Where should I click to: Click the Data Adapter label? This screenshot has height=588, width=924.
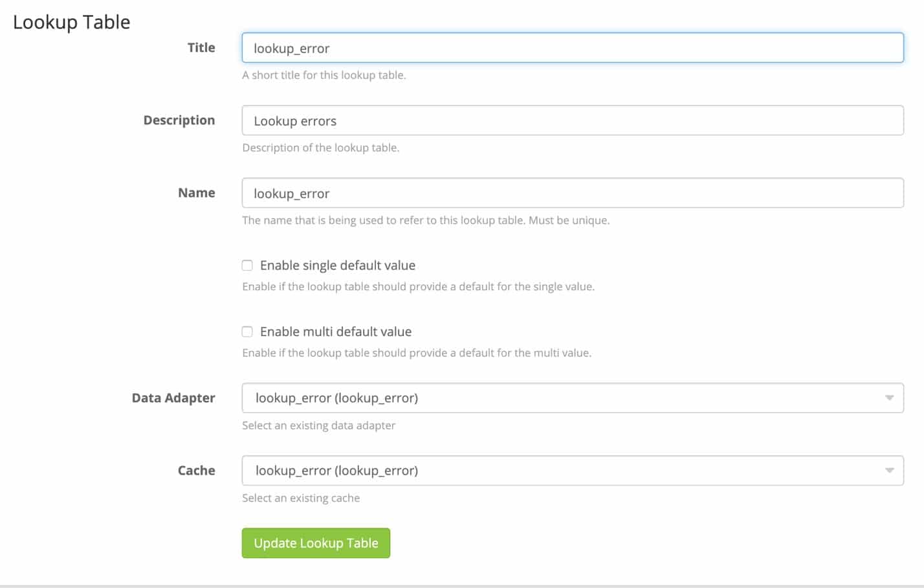point(173,398)
